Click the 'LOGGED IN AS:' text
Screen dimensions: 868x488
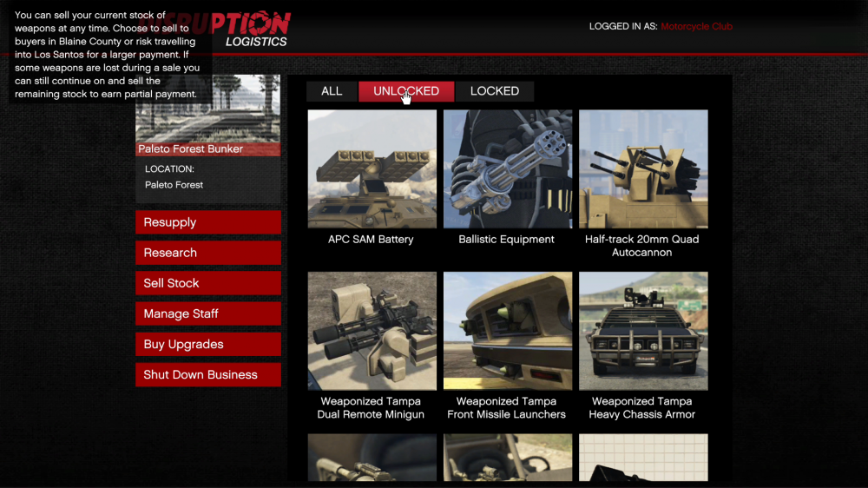click(x=622, y=27)
